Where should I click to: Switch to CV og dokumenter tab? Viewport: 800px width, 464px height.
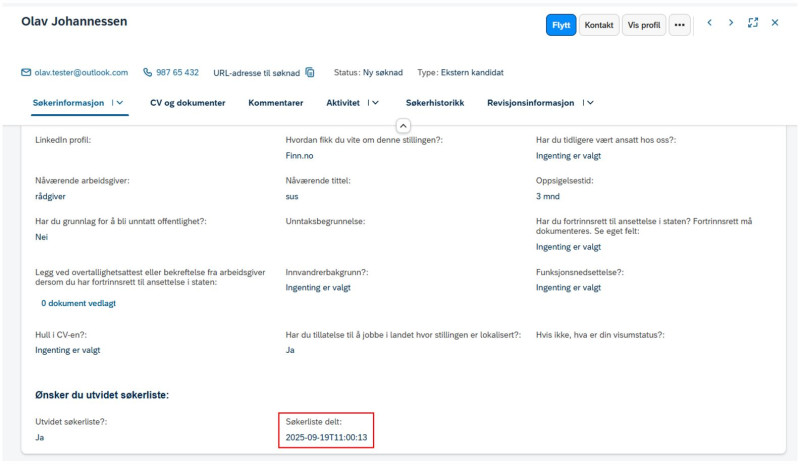click(188, 103)
